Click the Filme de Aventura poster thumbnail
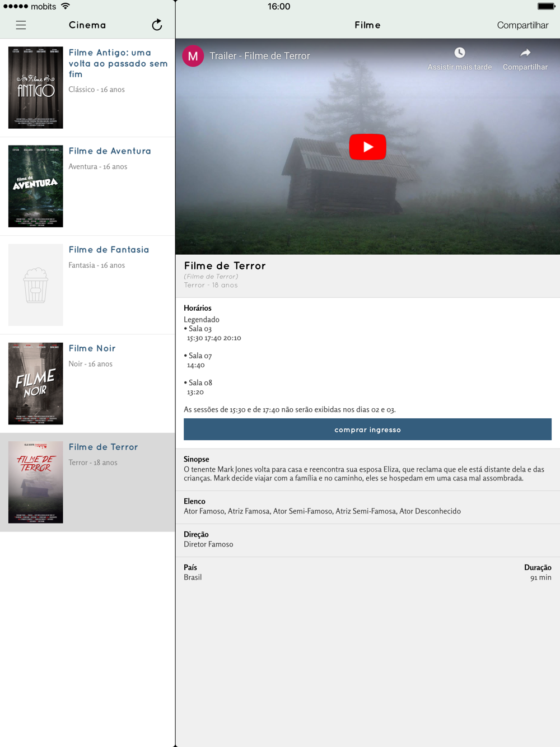The width and height of the screenshot is (560, 747). (35, 186)
